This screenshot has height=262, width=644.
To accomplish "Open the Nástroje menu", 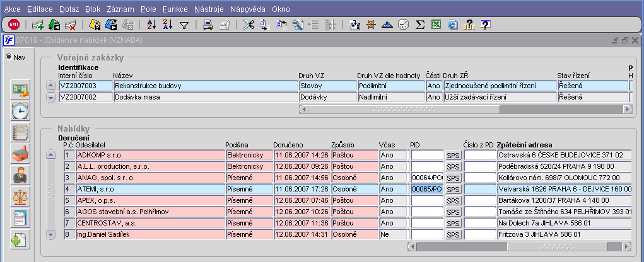I will click(x=208, y=9).
